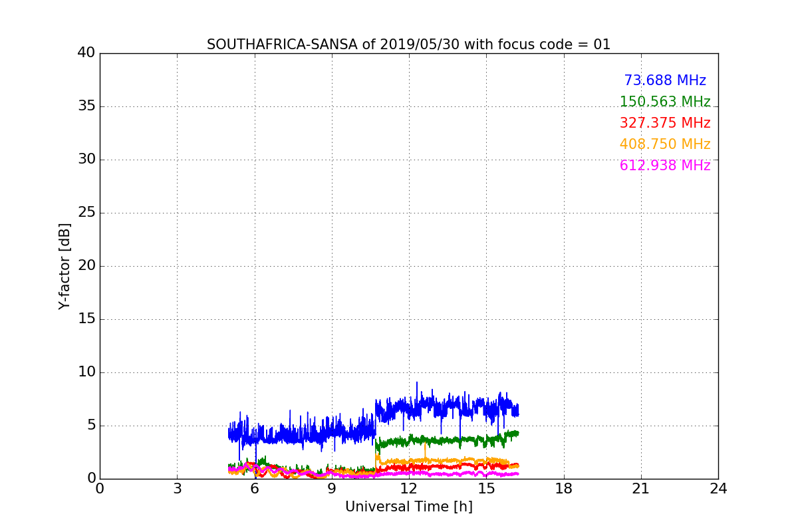Click the x-axis tick label 18
The height and width of the screenshot is (532, 798).
coord(563,488)
